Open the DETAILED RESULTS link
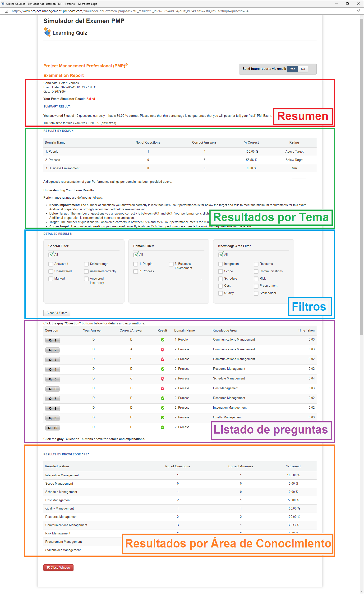 pos(58,234)
